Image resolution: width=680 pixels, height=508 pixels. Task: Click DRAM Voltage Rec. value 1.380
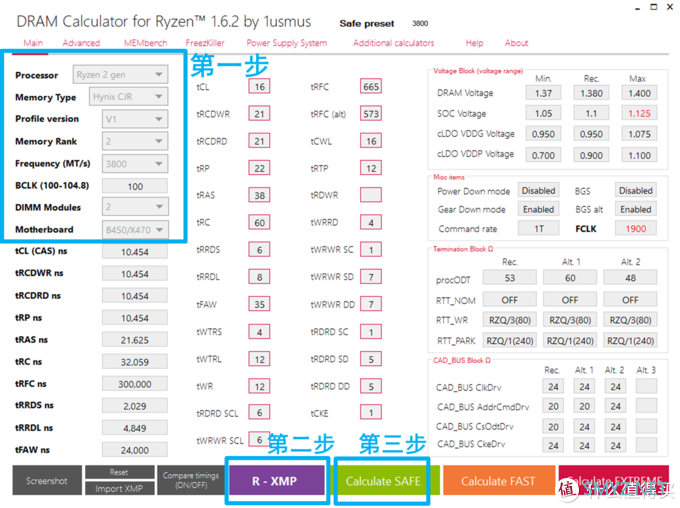pos(592,93)
